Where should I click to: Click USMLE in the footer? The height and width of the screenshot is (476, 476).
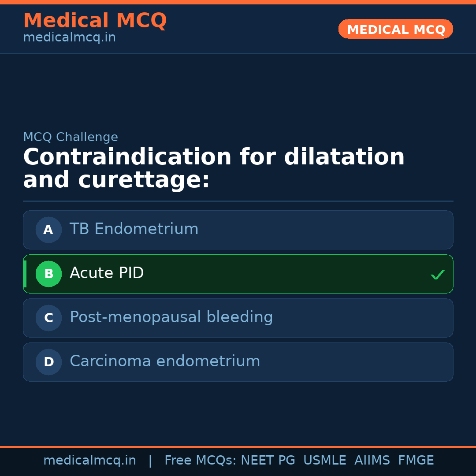[x=324, y=461]
